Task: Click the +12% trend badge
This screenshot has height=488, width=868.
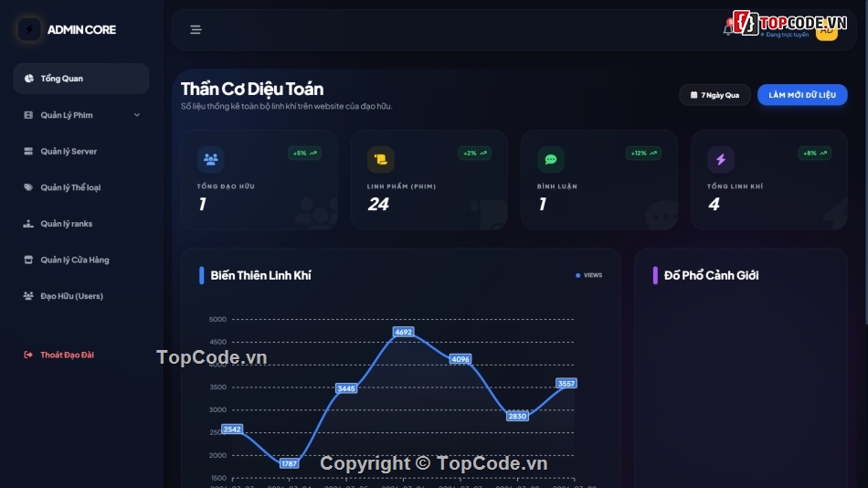Action: click(643, 153)
